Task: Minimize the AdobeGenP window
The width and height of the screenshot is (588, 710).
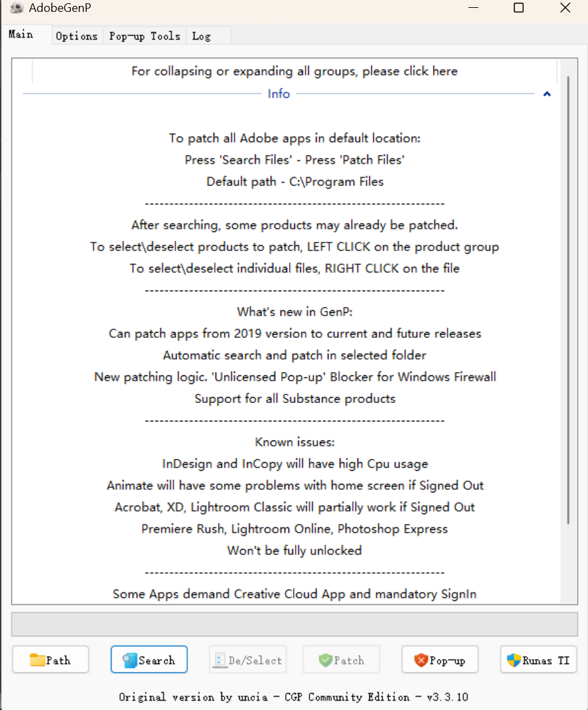Action: (472, 9)
